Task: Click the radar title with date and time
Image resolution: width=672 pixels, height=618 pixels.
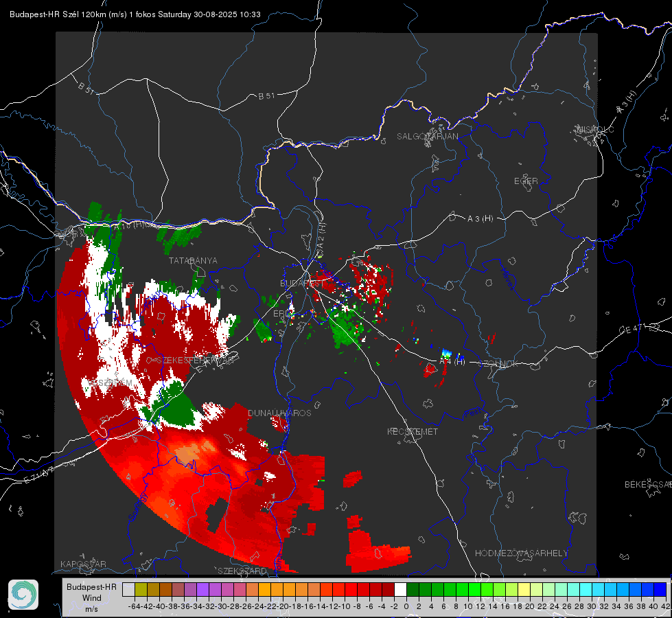Action: click(x=135, y=14)
